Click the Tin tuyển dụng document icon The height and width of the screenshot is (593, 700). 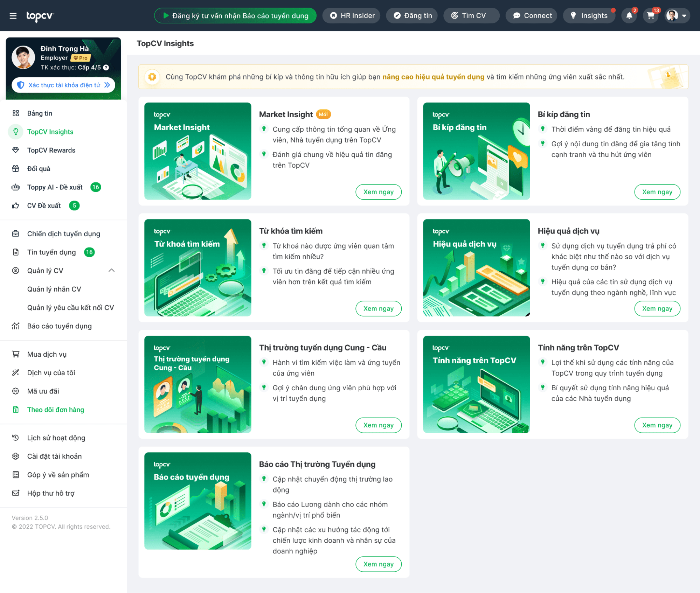tap(16, 252)
